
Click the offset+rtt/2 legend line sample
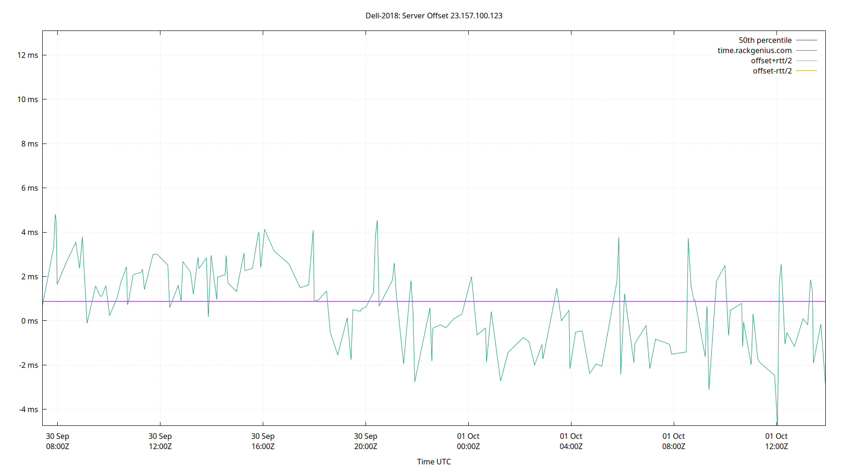tap(807, 61)
